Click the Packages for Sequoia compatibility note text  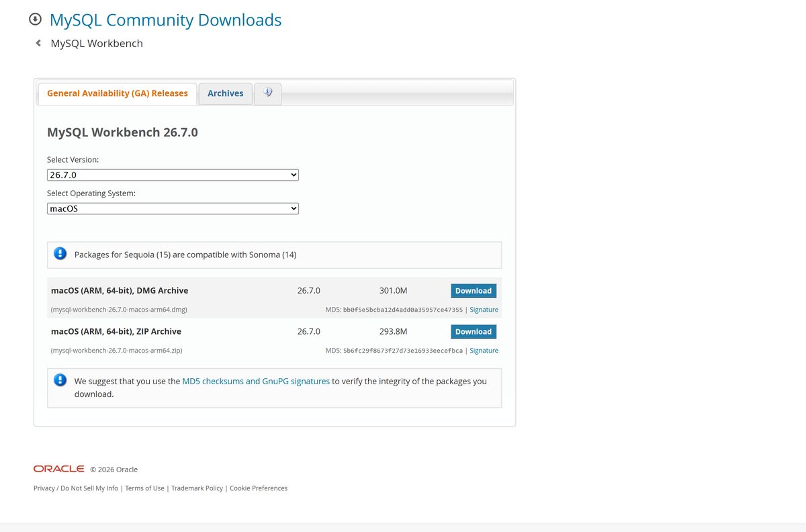point(185,255)
